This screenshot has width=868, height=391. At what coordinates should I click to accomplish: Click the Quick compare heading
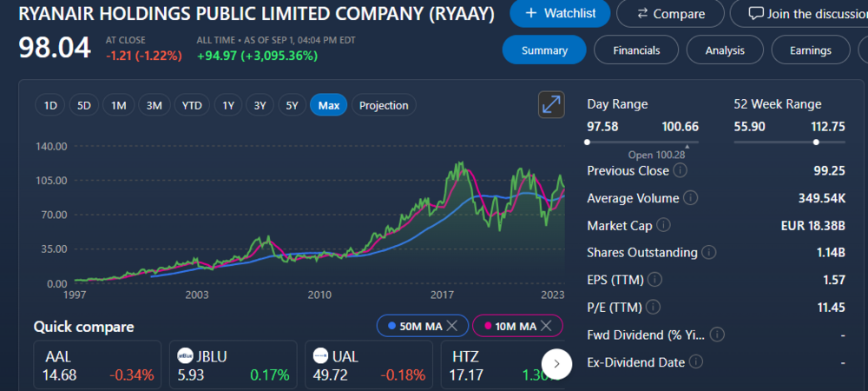coord(83,327)
